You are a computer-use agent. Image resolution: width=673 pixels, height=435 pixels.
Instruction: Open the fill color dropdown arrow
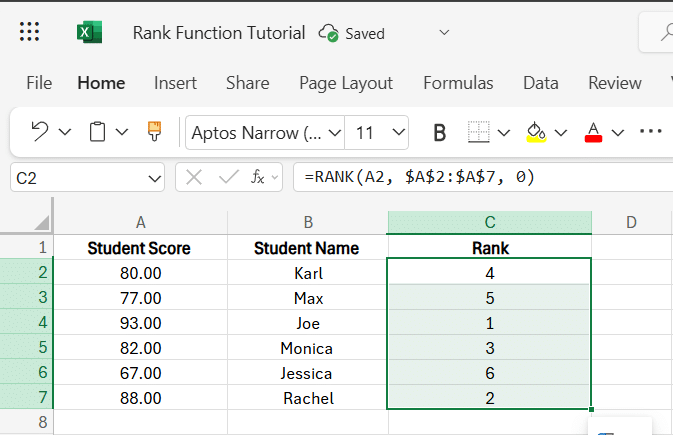(561, 133)
